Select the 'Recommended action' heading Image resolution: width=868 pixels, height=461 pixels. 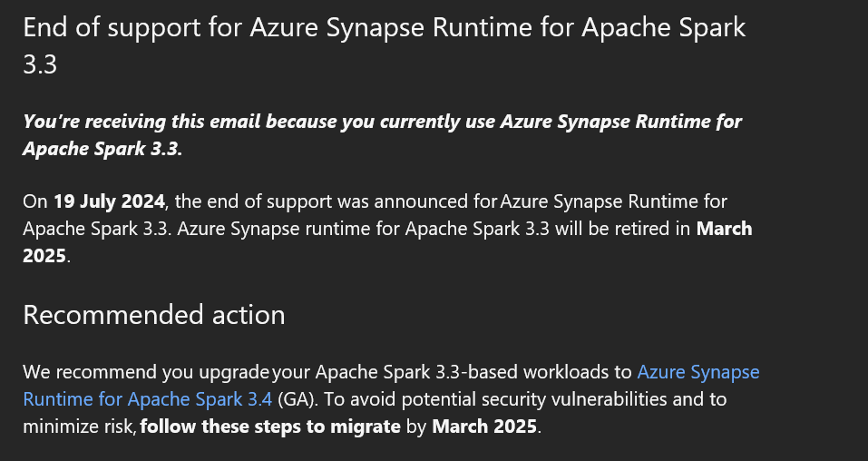(154, 315)
